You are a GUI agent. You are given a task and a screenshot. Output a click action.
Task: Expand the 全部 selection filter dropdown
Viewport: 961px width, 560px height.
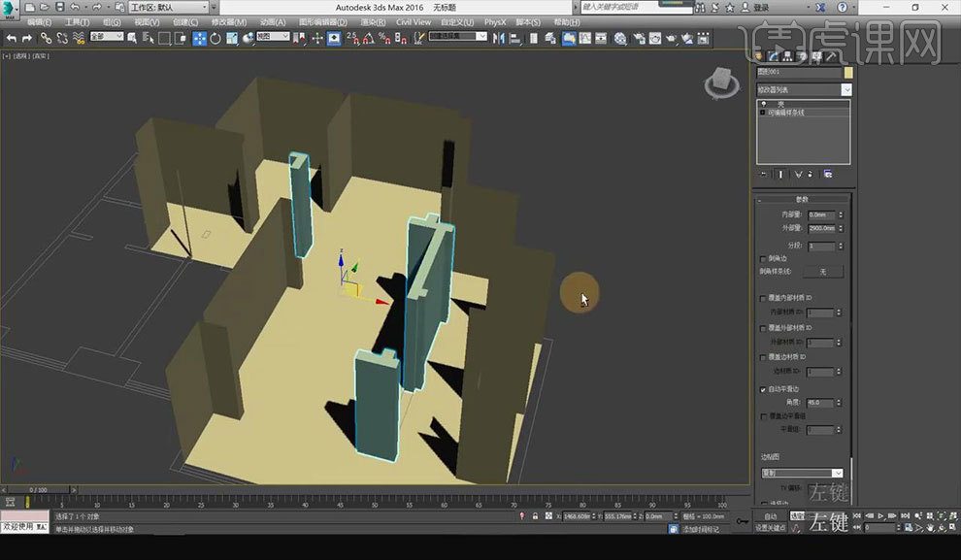coord(106,37)
